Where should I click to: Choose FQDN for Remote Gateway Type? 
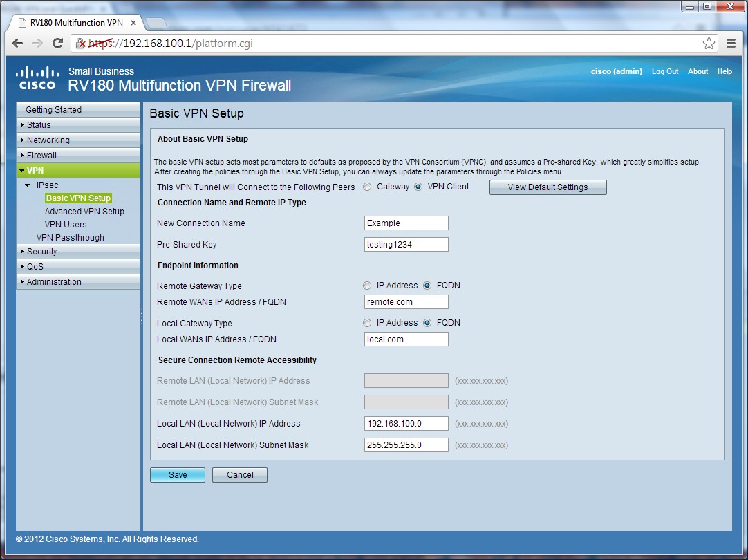click(427, 286)
